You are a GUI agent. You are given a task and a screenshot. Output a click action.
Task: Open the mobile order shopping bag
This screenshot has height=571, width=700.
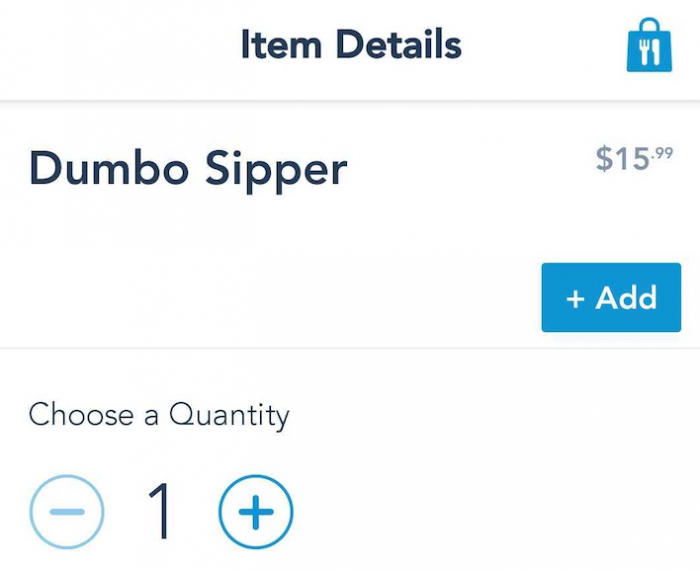(649, 46)
